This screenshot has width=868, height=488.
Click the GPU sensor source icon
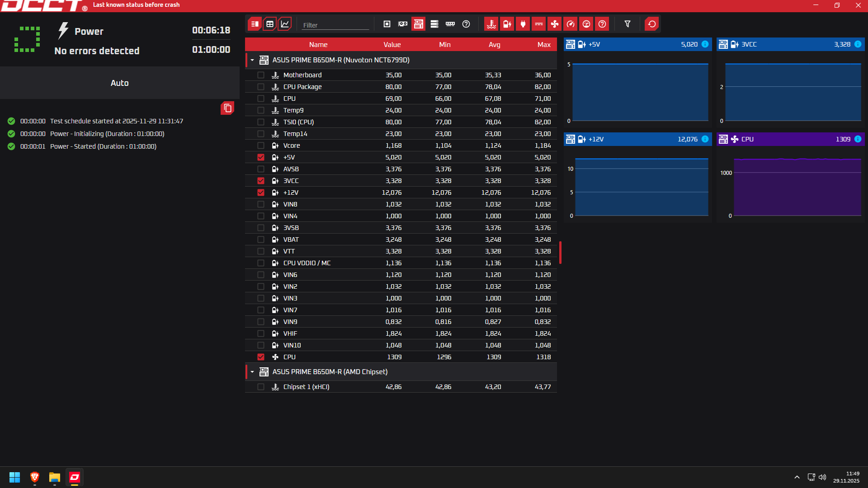click(403, 24)
